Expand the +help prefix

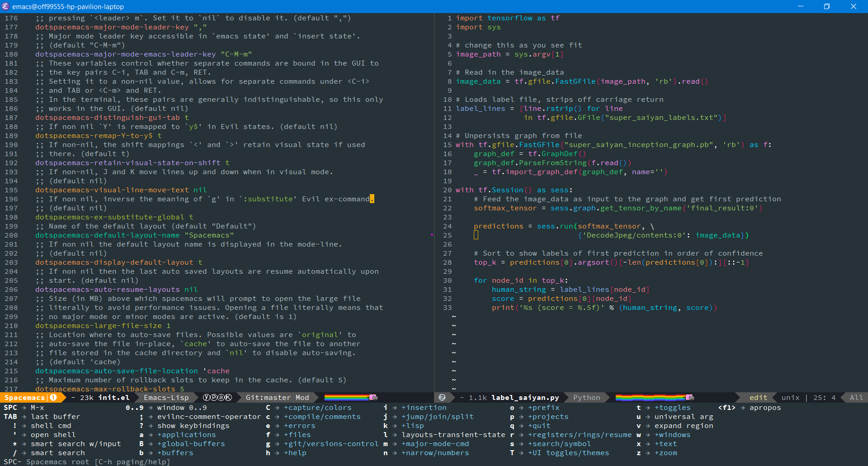coord(295,453)
